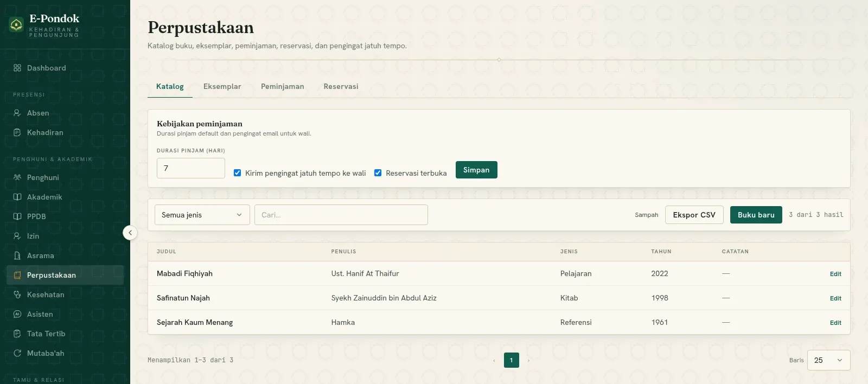
Task: Sort by the JUDUL column header
Action: 167,252
